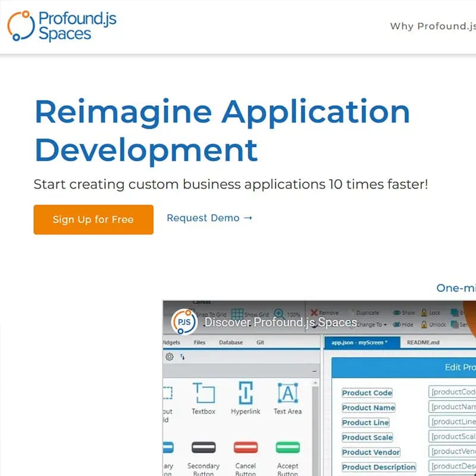Click the Product Scale label
Screen dimensions: 476x476
pos(367,437)
